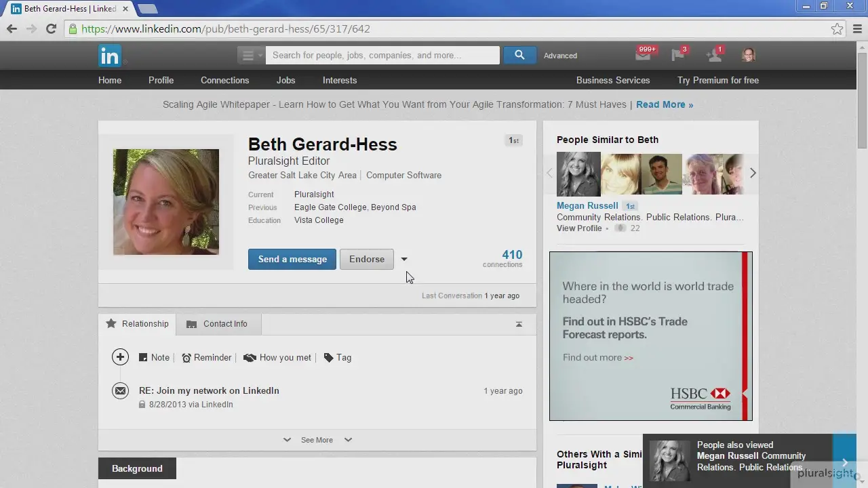Reload the page with refresh icon
Viewport: 868px width, 488px height.
51,29
